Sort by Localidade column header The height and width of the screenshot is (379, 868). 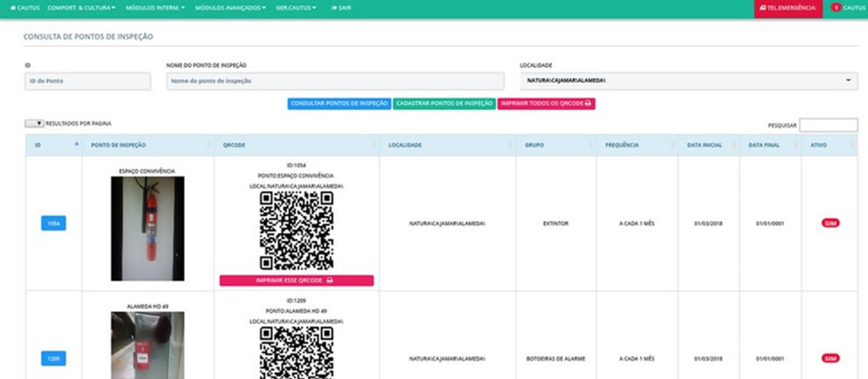tap(448, 145)
